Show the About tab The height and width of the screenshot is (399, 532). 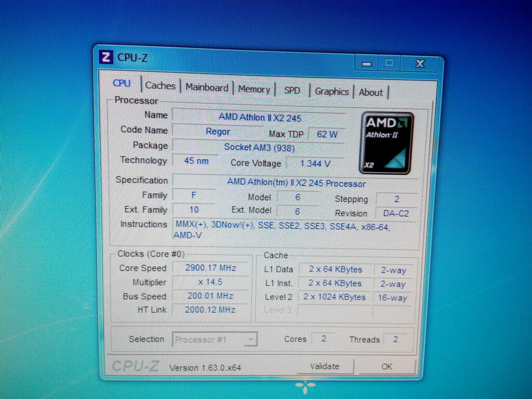(x=370, y=92)
